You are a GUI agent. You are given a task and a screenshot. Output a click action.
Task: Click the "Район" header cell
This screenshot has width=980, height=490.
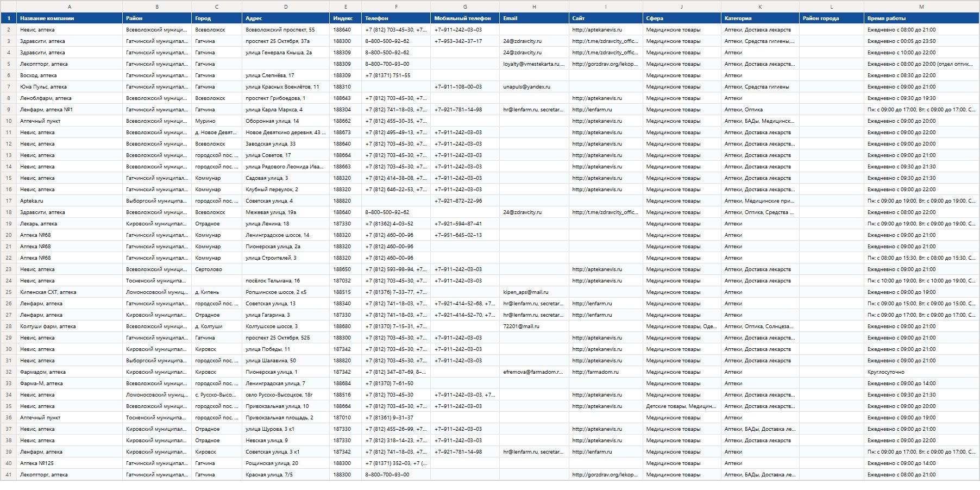pyautogui.click(x=157, y=18)
